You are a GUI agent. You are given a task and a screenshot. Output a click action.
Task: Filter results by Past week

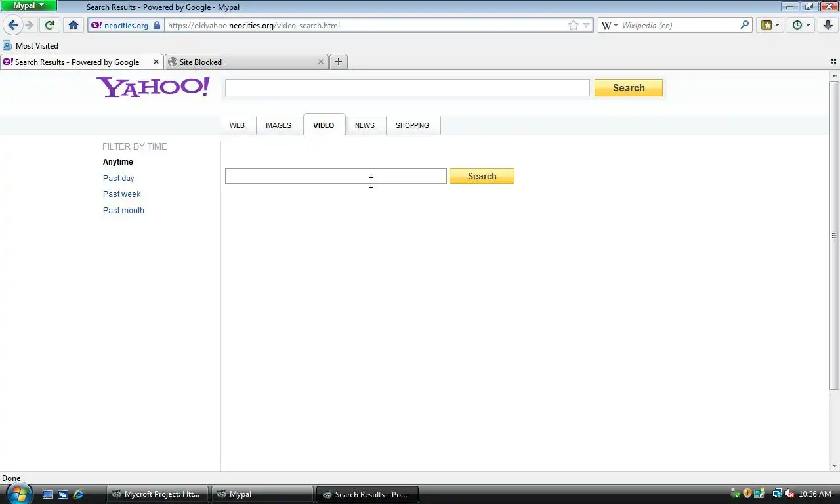click(122, 194)
